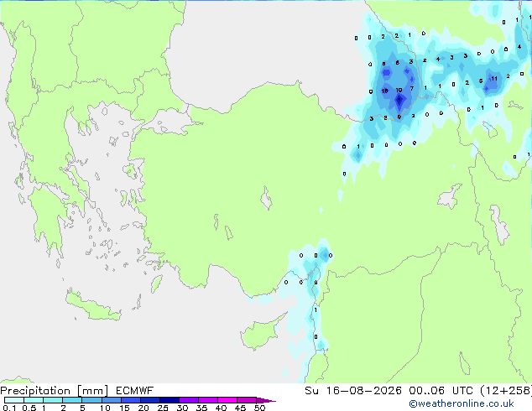Choose the dark navy 25–30 mm legend swatch

170,400
